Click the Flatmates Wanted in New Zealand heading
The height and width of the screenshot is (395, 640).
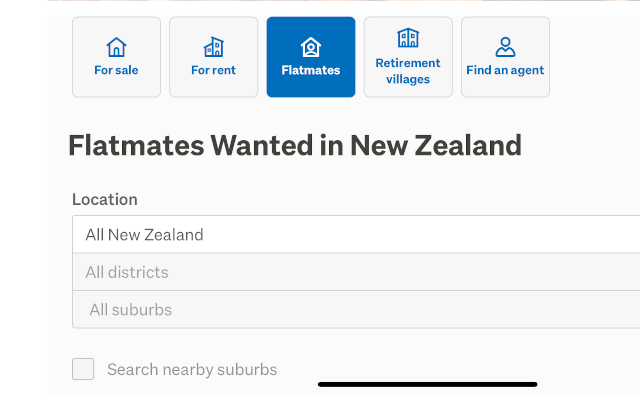[295, 145]
